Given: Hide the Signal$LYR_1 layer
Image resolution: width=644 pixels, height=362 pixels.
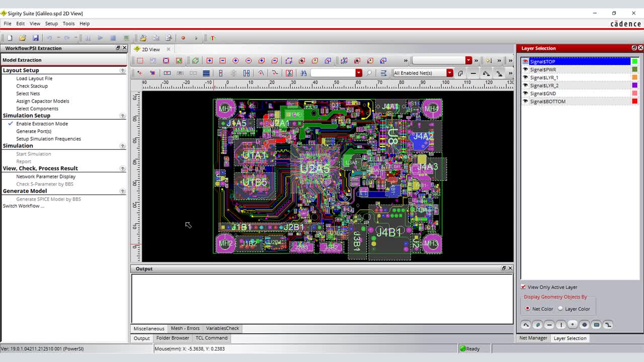Looking at the screenshot, I should tap(525, 77).
